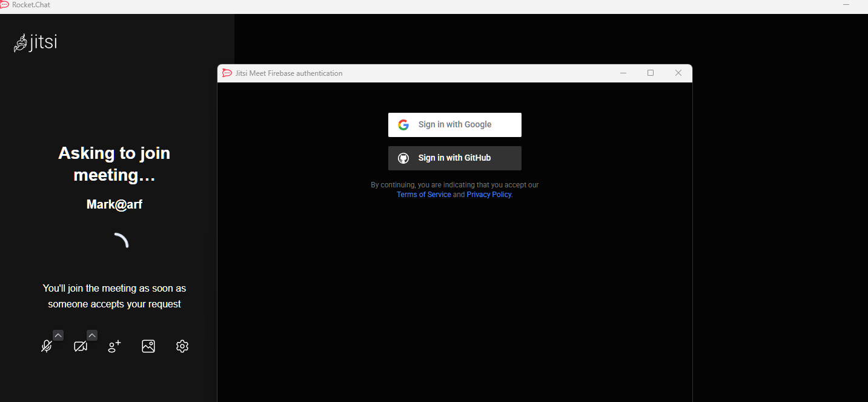Click the Rocket.Chat icon in the main title bar
Image resolution: width=868 pixels, height=402 pixels.
(5, 4)
